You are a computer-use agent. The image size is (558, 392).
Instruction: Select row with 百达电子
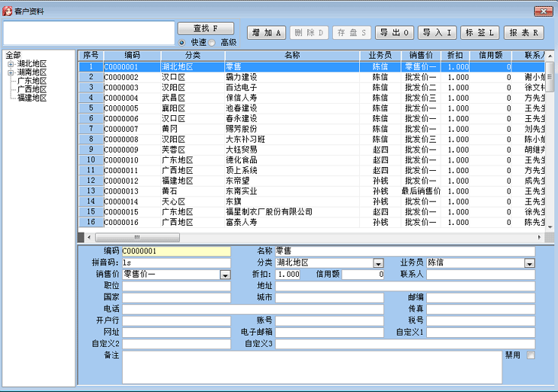tap(311, 88)
